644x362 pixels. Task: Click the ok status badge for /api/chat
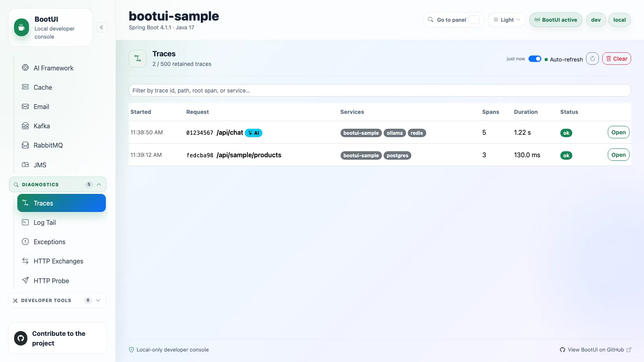coord(566,133)
